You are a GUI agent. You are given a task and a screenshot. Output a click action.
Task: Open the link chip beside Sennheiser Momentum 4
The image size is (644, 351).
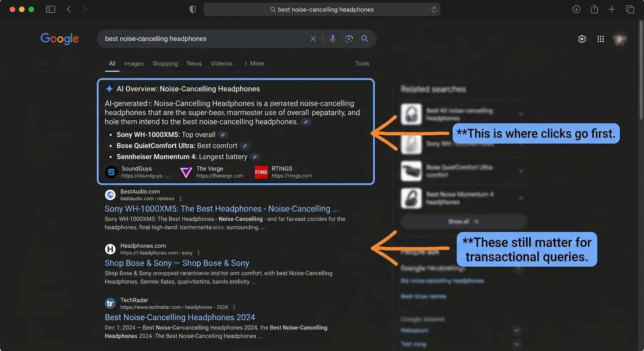[x=255, y=157]
